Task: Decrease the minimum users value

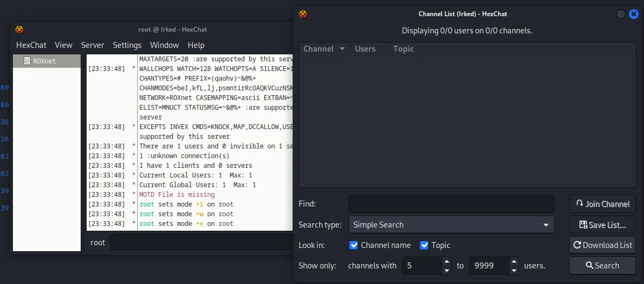Action: coord(447,270)
